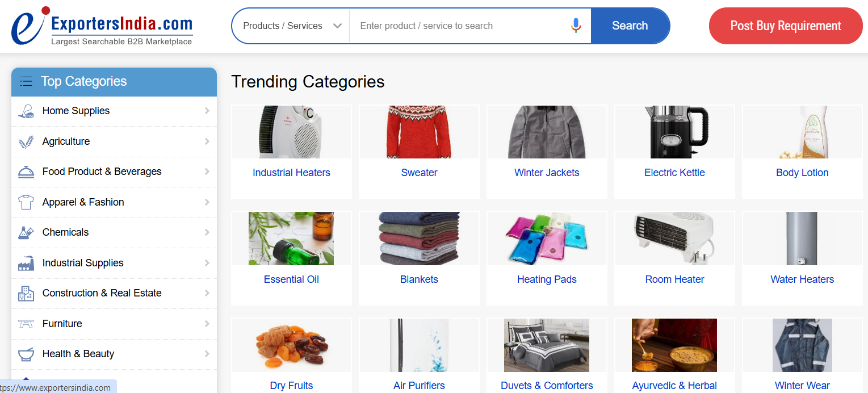The image size is (868, 393).
Task: Click the microphone voice search icon
Action: tap(576, 26)
